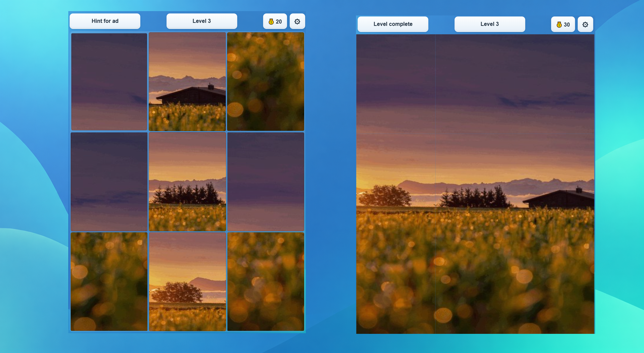Click the Hint for ad button
Image resolution: width=644 pixels, height=353 pixels.
(105, 21)
